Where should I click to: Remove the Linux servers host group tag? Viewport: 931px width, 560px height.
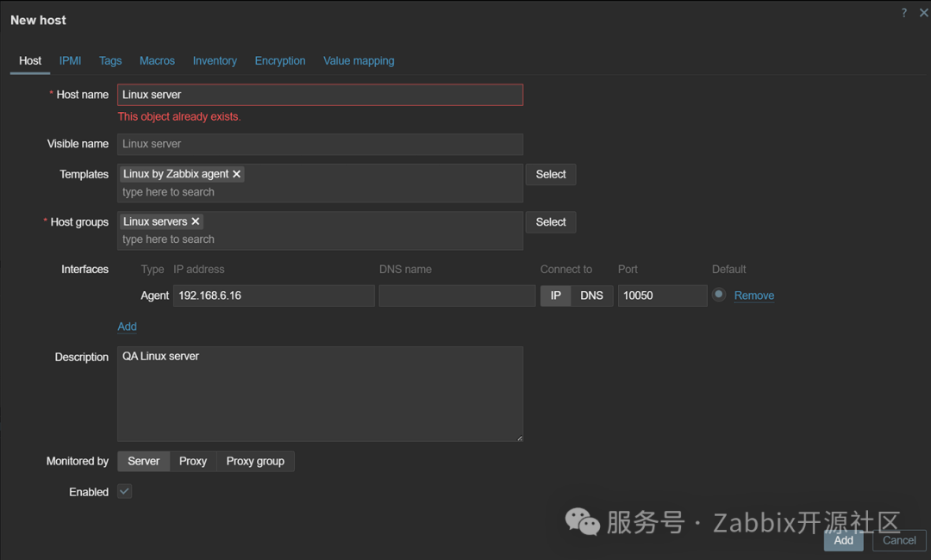(x=195, y=221)
